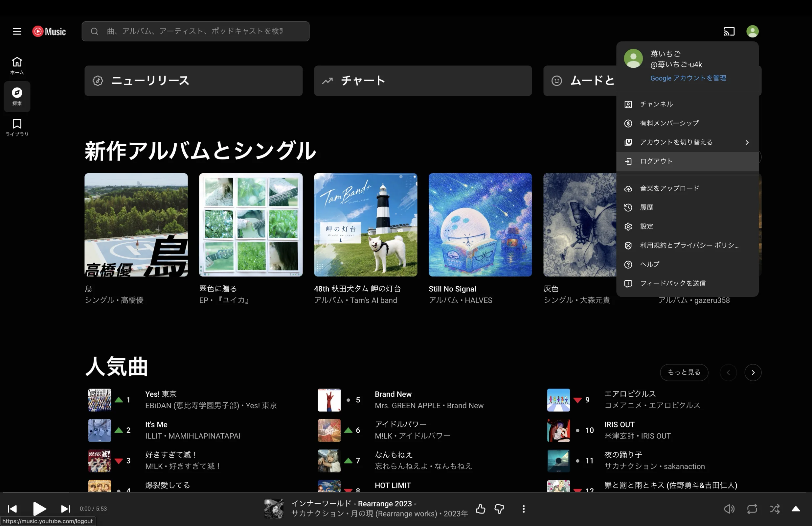Click the 夜の踊り子 song title
Viewport: 812px width, 526px height.
pyautogui.click(x=623, y=455)
